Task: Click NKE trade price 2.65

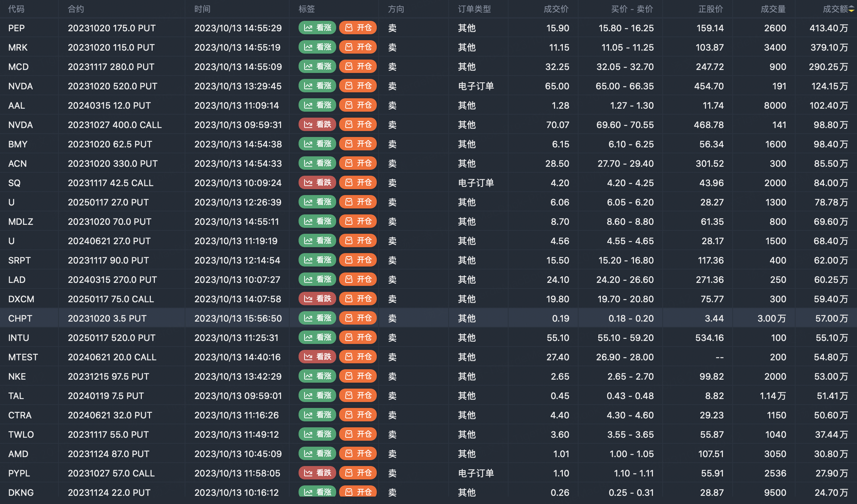Action: click(560, 376)
